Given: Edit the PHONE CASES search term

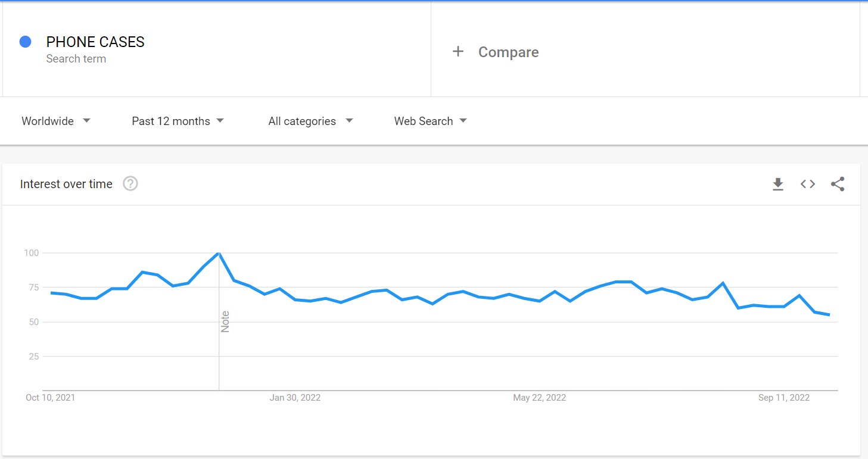Looking at the screenshot, I should (95, 42).
